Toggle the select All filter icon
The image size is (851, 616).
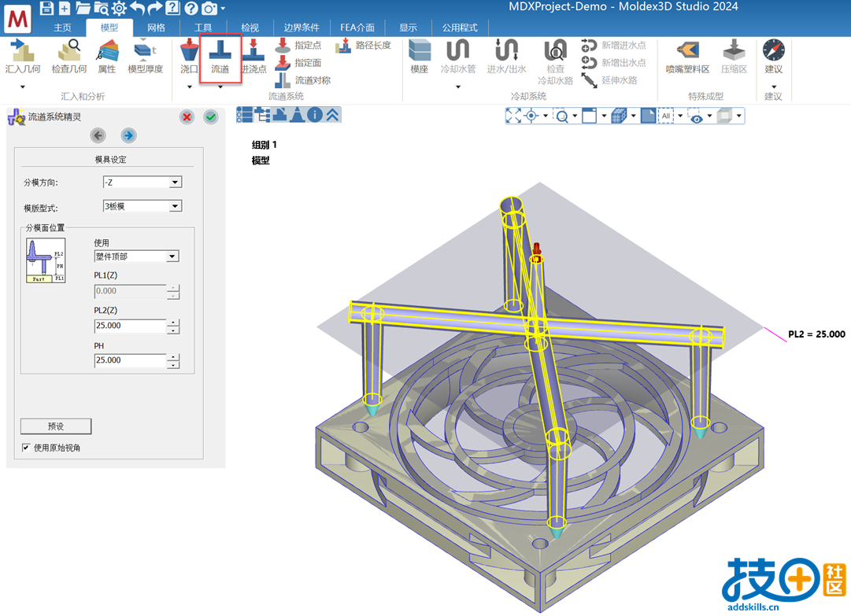[x=666, y=116]
